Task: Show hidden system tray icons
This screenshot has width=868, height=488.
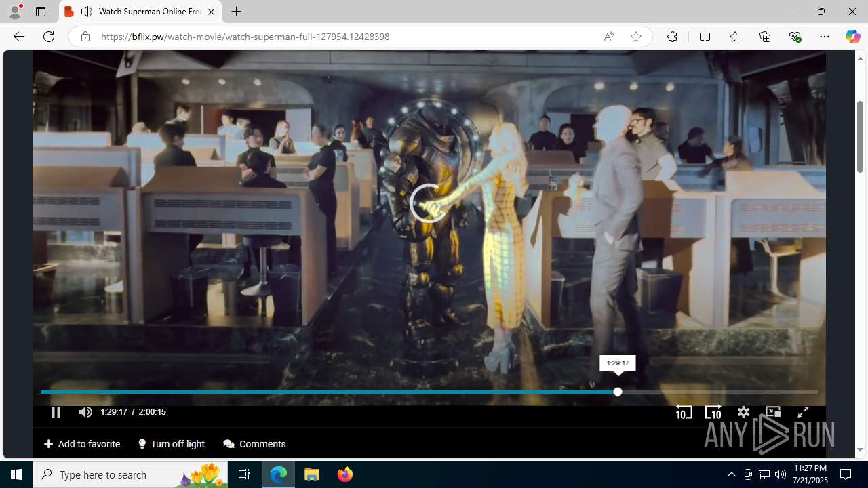Action: click(731, 474)
